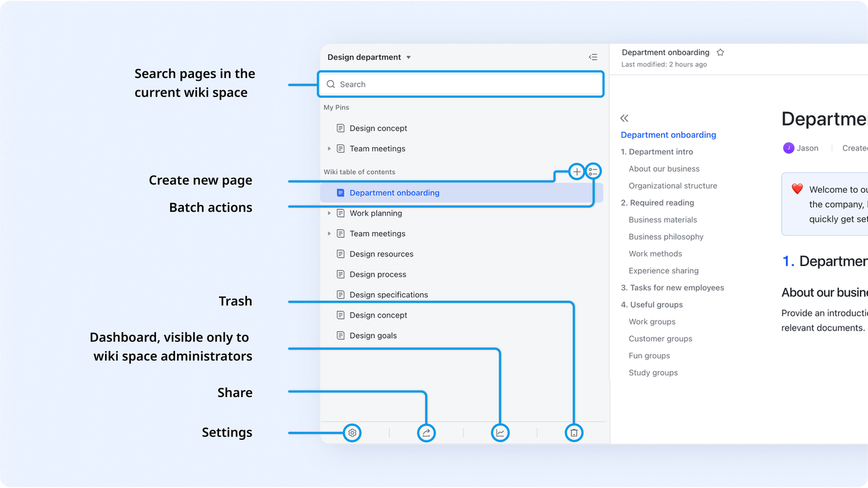The image size is (868, 488).
Task: Open the Design resources page
Action: point(380,254)
